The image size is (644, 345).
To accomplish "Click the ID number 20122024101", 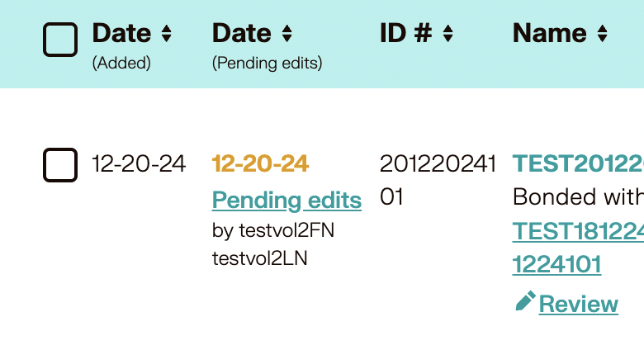I will click(438, 180).
